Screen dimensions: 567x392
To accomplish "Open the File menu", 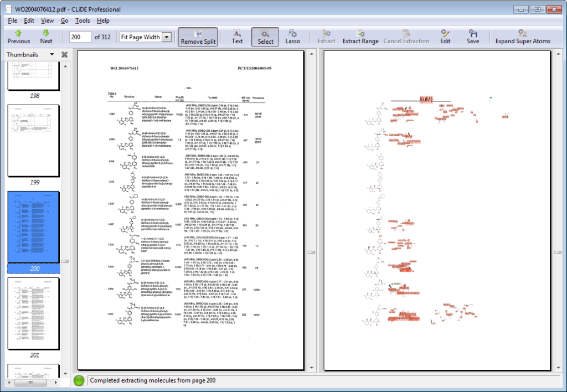I will point(13,20).
